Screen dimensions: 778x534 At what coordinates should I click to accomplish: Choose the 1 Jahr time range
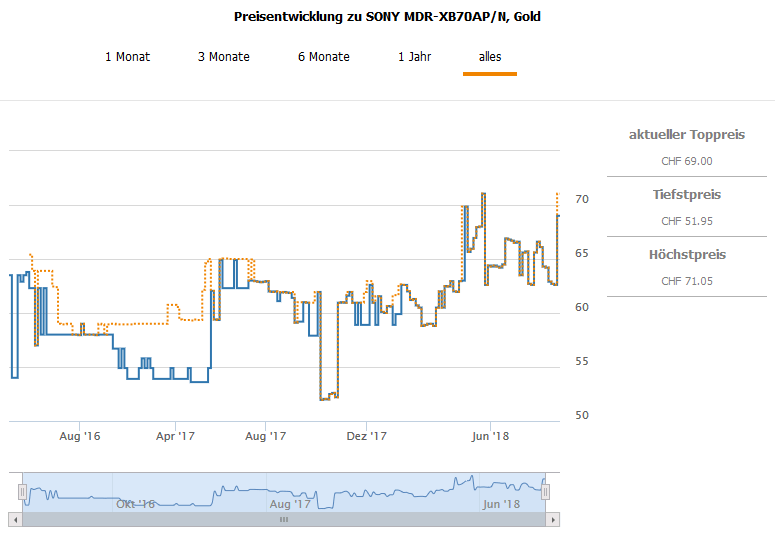414,57
